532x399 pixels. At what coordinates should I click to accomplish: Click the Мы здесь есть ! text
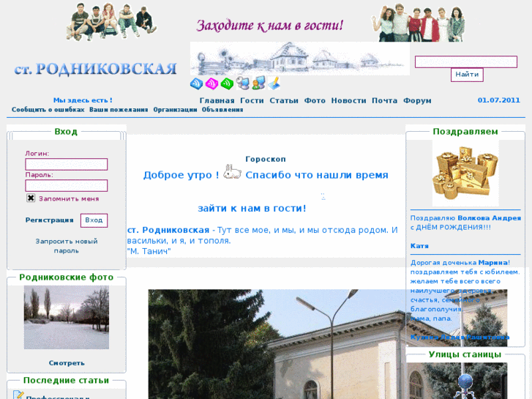pyautogui.click(x=83, y=100)
